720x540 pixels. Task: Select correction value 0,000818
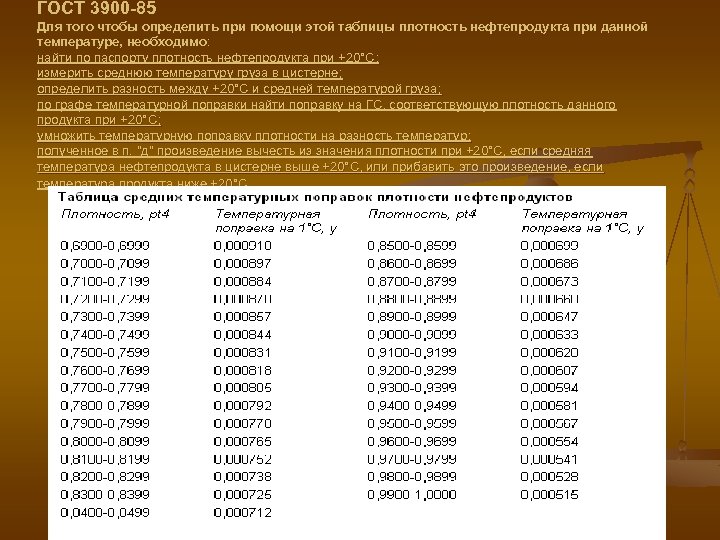(x=242, y=370)
